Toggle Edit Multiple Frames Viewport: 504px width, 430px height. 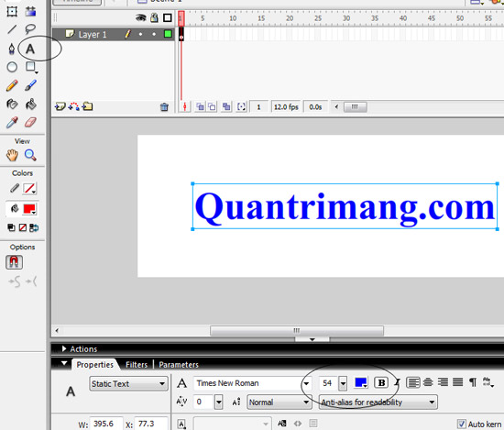tap(226, 106)
